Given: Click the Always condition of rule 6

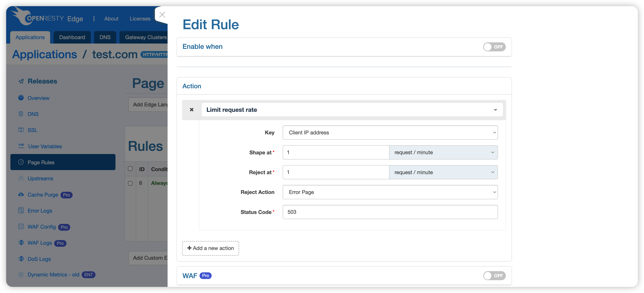Looking at the screenshot, I should [x=159, y=183].
